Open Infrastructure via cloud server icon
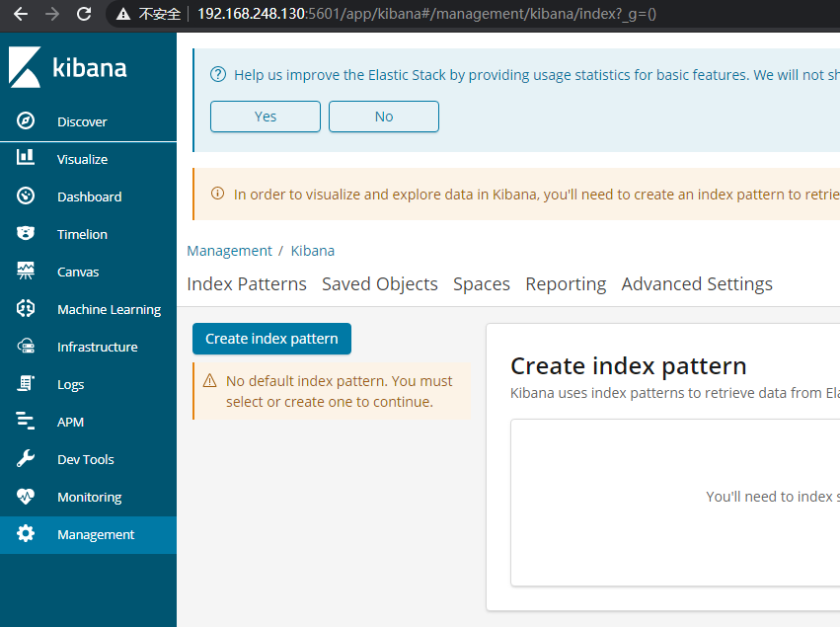Image resolution: width=840 pixels, height=627 pixels. (x=26, y=347)
